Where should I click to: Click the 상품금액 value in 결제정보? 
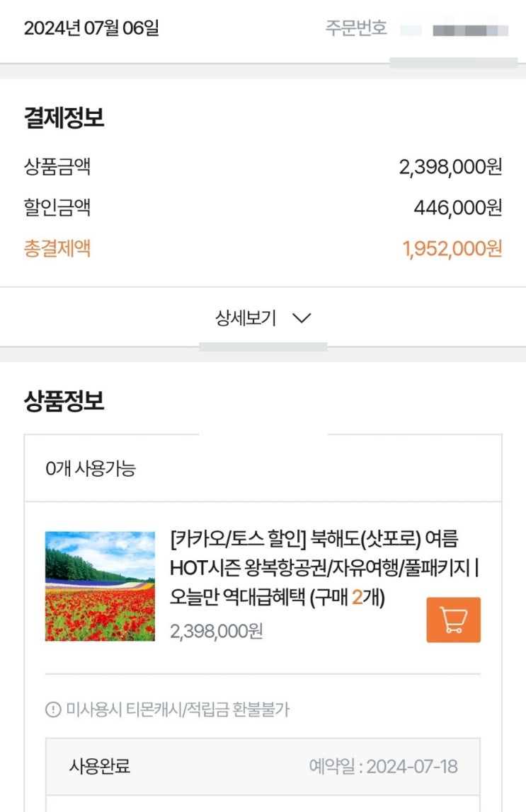coord(451,167)
